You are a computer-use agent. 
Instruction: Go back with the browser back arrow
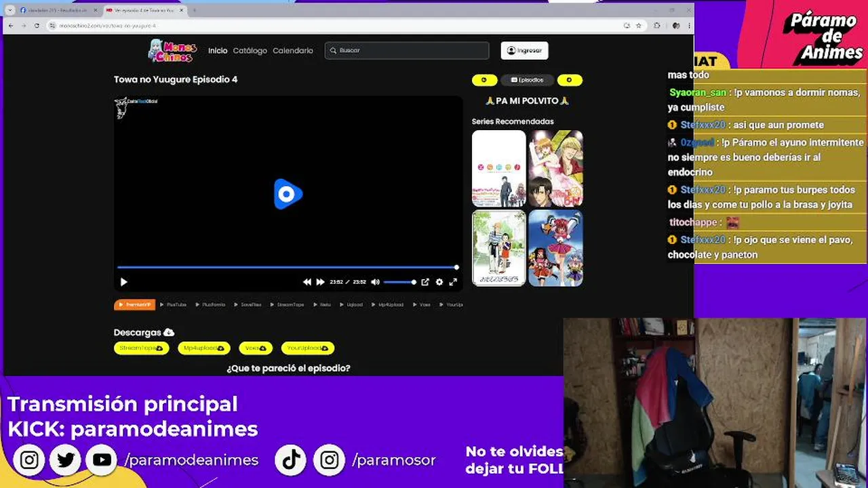pos(10,26)
